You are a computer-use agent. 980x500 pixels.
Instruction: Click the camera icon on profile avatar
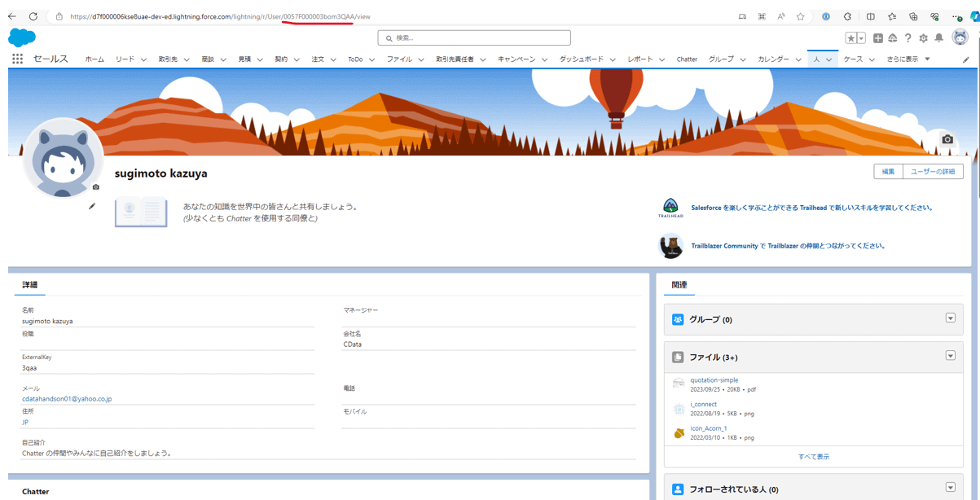click(96, 187)
